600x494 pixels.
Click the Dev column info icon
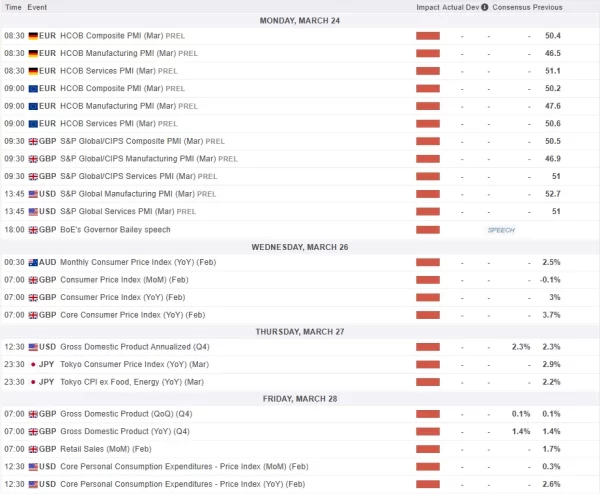485,7
